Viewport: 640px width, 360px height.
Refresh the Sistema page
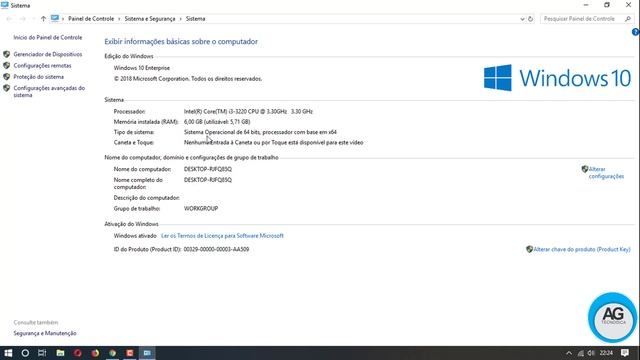click(x=530, y=19)
